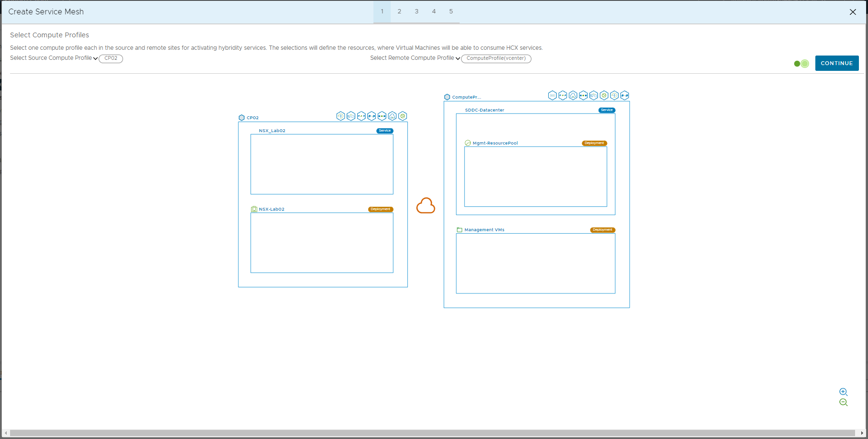Image resolution: width=868 pixels, height=439 pixels.
Task: Zoom out of the diagram with magnifier minus
Action: (844, 403)
